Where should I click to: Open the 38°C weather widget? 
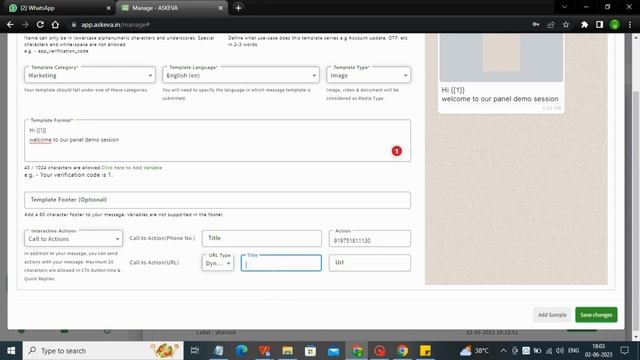[x=474, y=351]
